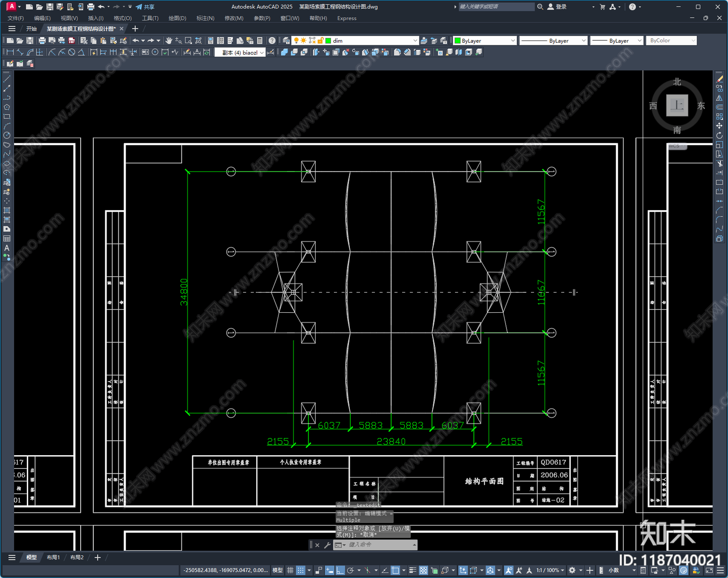Open the Express menu
The image size is (728, 578).
[347, 18]
